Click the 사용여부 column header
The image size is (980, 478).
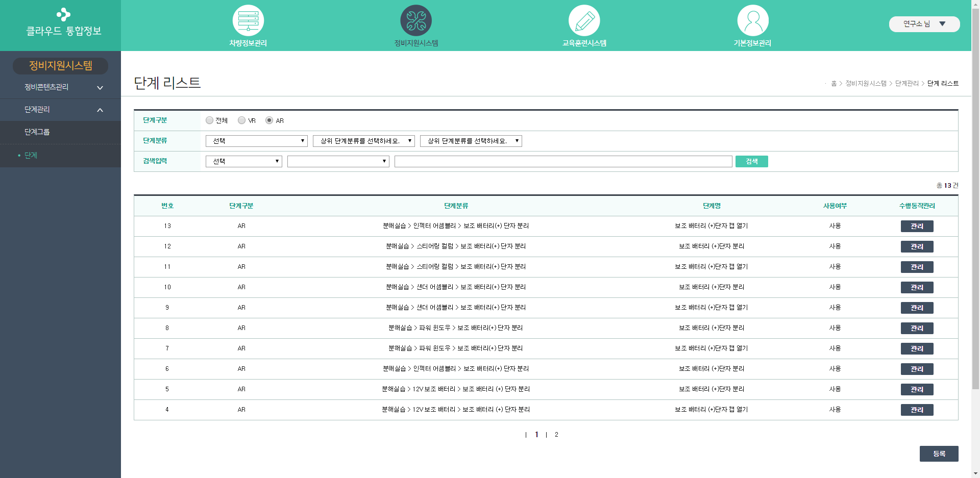(x=835, y=206)
